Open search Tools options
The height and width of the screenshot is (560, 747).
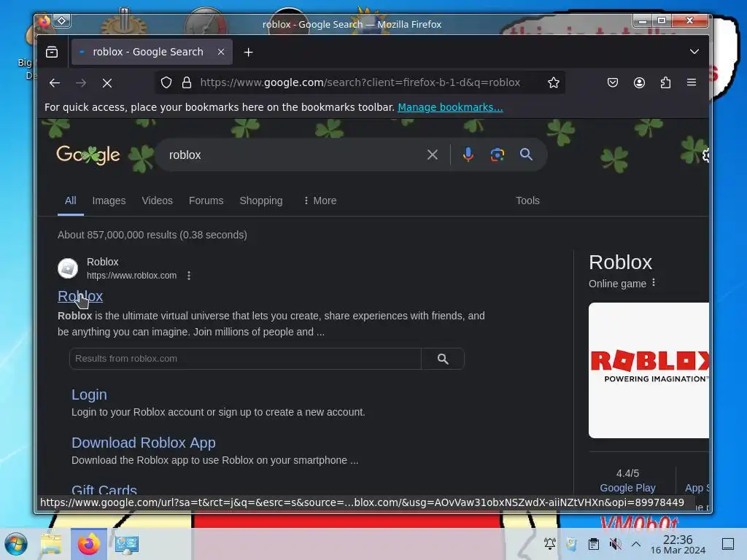point(527,201)
